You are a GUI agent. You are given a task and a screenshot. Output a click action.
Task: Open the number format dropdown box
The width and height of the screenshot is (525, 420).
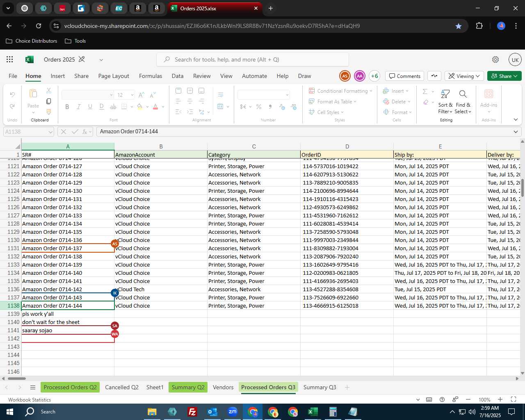click(x=264, y=95)
